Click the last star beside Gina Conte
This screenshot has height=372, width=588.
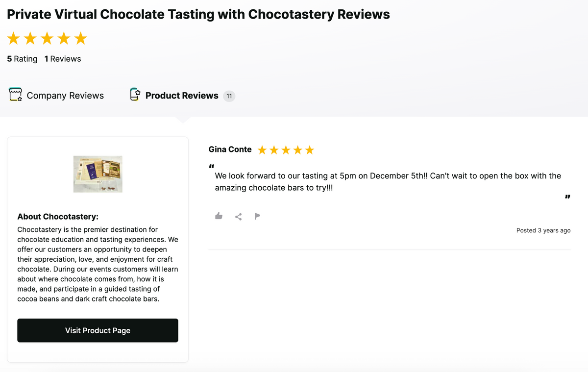pos(309,150)
